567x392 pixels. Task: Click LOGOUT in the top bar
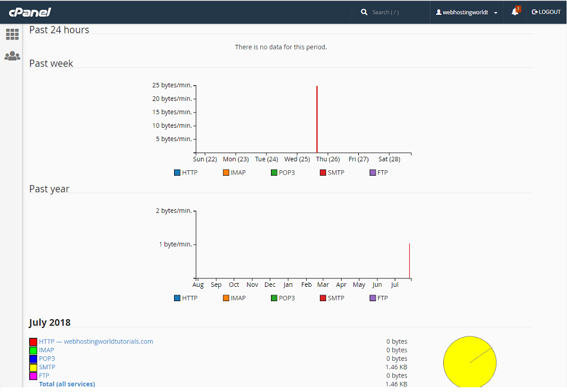tap(546, 11)
